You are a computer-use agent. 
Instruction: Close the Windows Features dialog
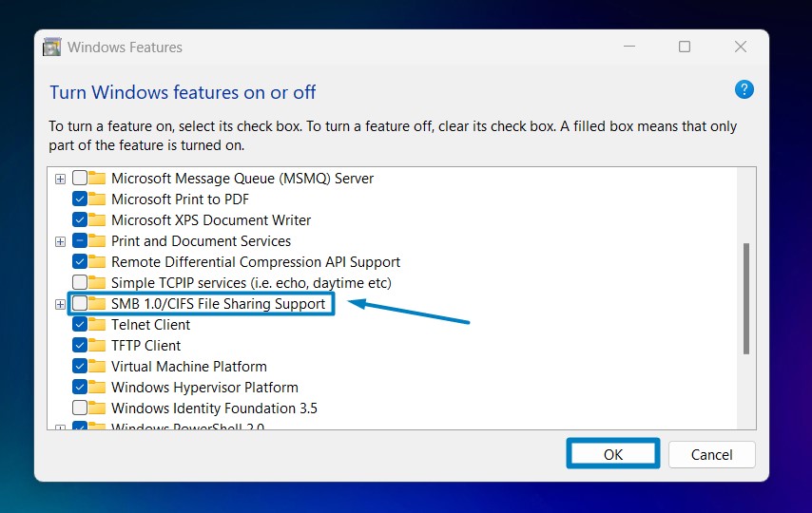click(x=741, y=47)
